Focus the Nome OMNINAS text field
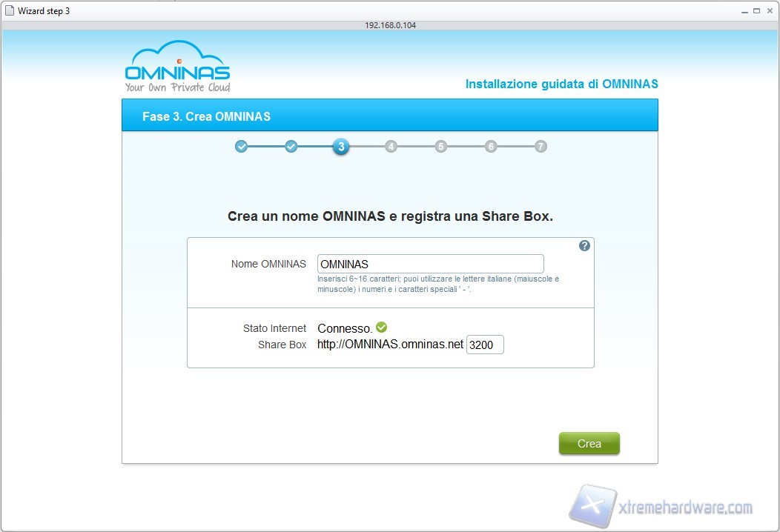Screen dimensions: 780x532 430,264
